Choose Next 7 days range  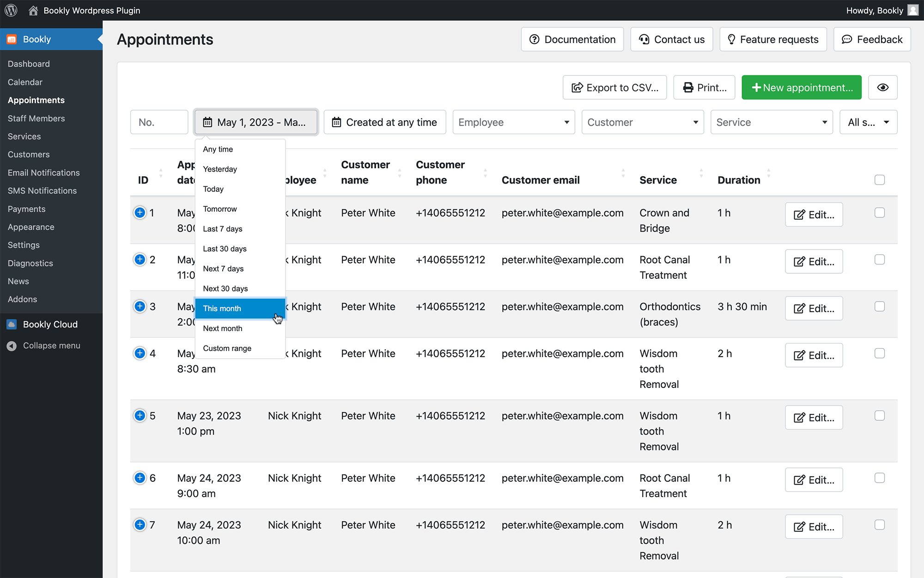coord(240,269)
